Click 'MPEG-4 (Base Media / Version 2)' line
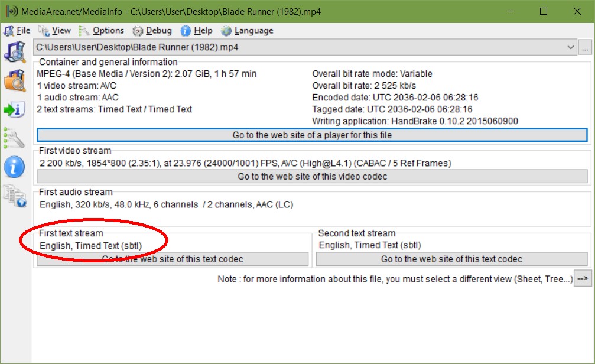This screenshot has height=364, width=595. 147,74
